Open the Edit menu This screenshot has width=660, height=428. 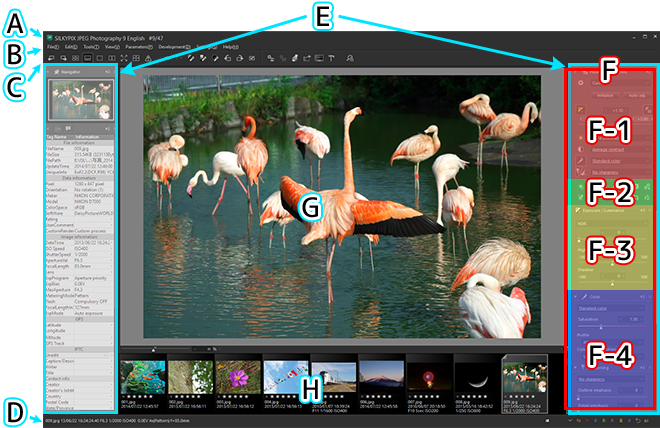click(71, 47)
